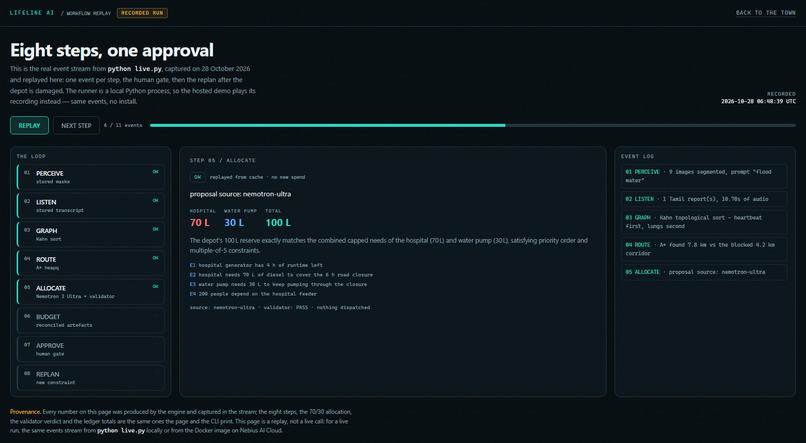This screenshot has width=806, height=443.
Task: Select the 03 GRAPH step
Action: coord(90,234)
